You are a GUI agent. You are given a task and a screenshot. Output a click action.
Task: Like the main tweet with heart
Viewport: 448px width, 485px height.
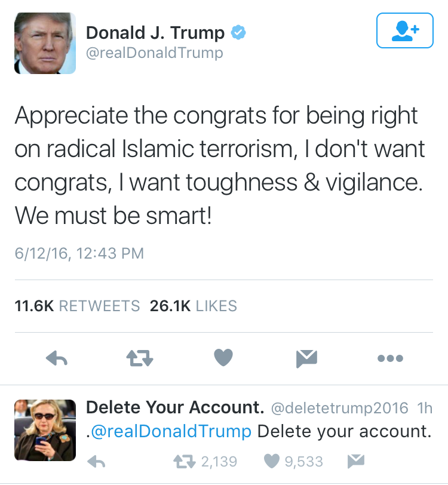click(x=223, y=358)
